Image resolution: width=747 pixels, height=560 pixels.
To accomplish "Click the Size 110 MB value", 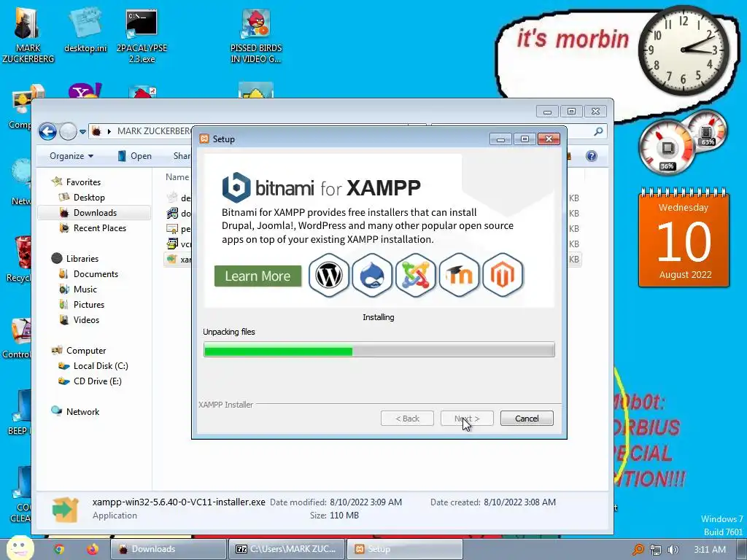I will [344, 516].
